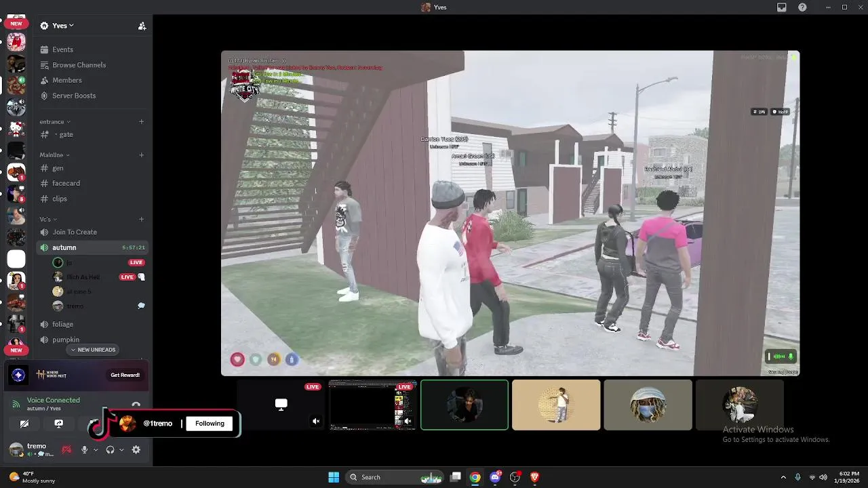
Task: Open the Where Winds Meet quest banner
Action: tap(75, 375)
